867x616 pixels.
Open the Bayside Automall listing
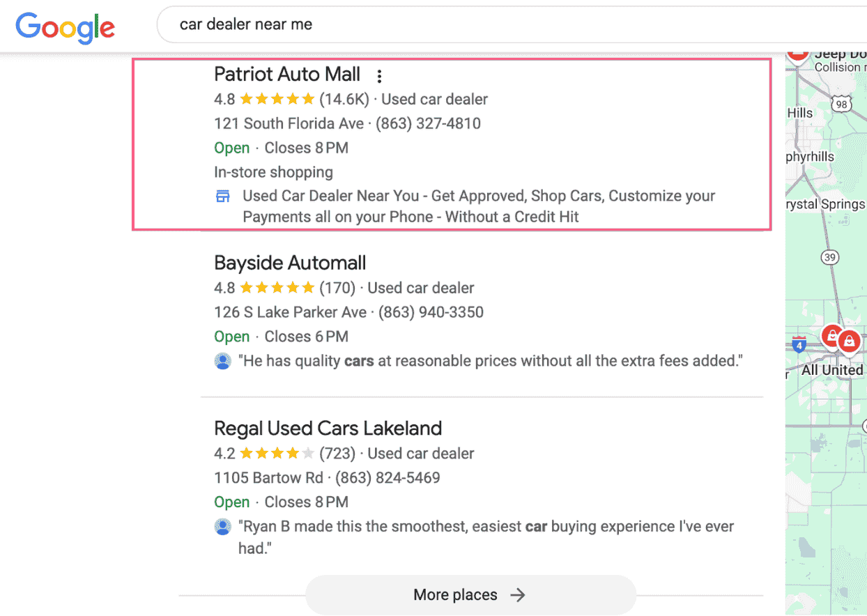pos(290,263)
